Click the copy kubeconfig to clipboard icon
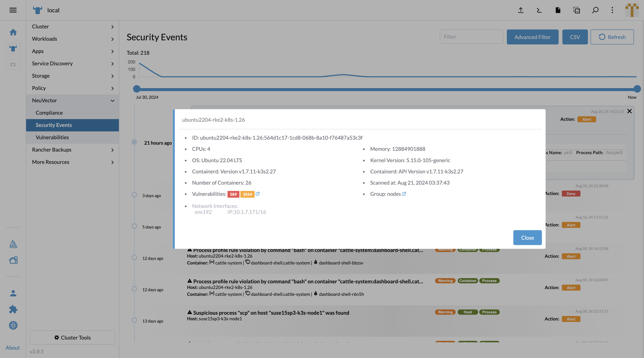The image size is (644, 358). (x=577, y=10)
